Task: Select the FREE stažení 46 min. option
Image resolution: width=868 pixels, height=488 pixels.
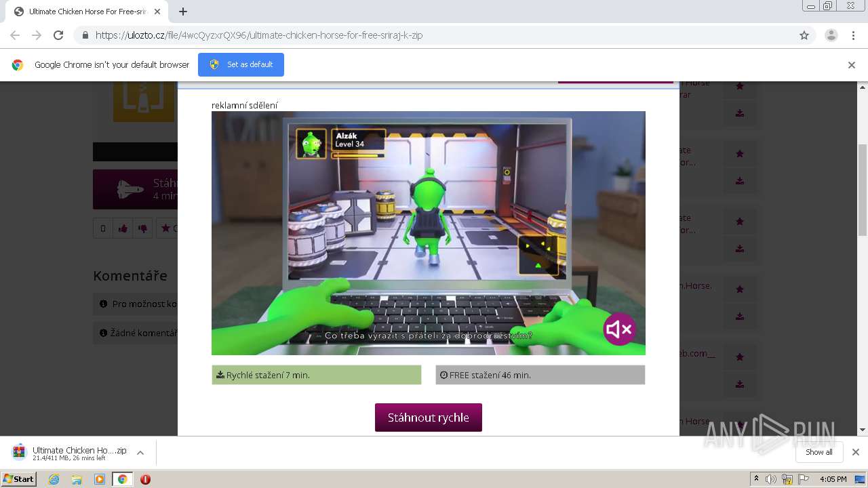Action: [540, 375]
